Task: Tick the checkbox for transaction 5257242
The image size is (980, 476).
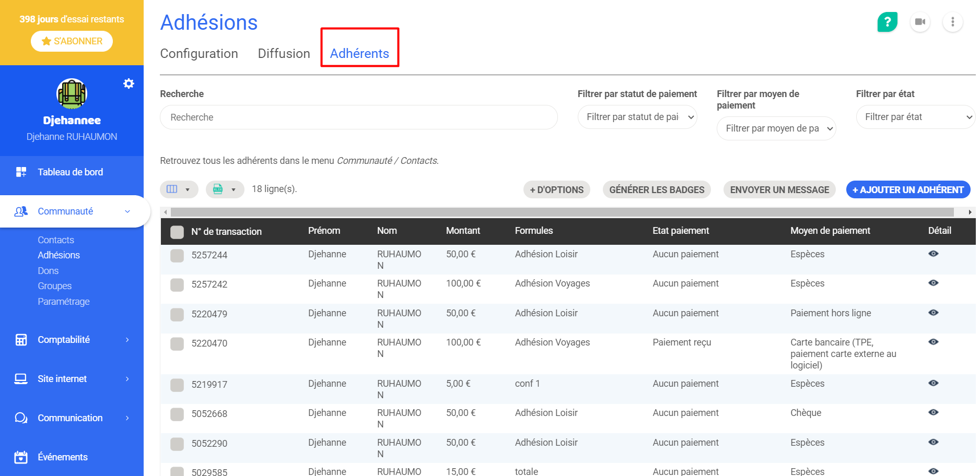Action: 177,285
